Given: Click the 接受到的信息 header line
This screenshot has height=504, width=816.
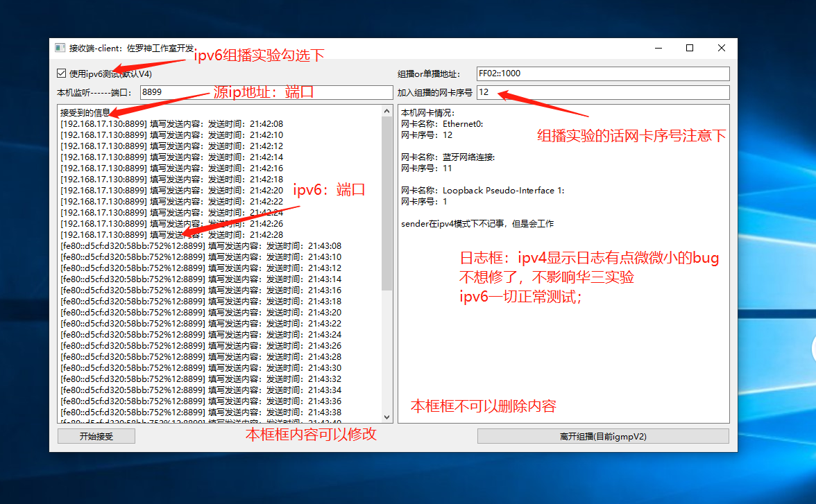Looking at the screenshot, I should (85, 112).
